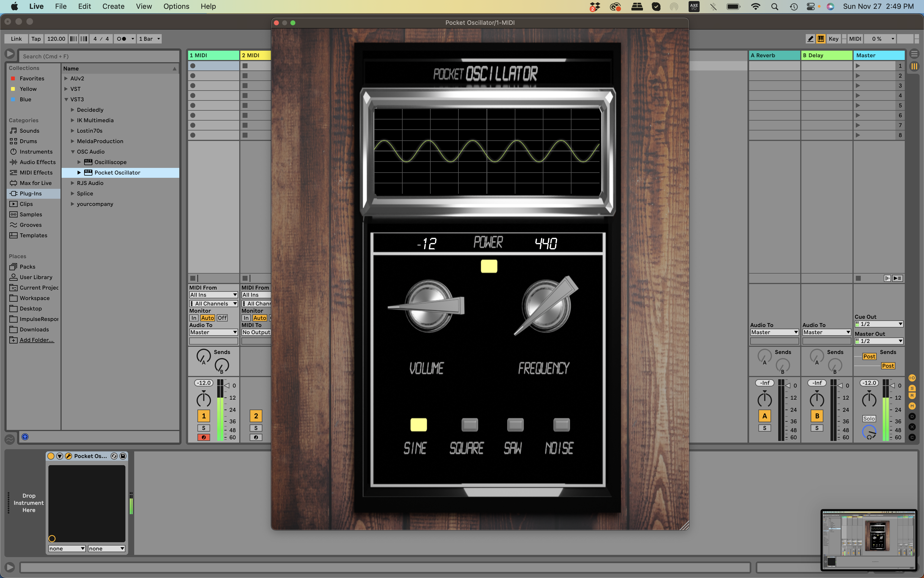This screenshot has width=924, height=578.
Task: Launch Master scene 1
Action: [x=858, y=66]
